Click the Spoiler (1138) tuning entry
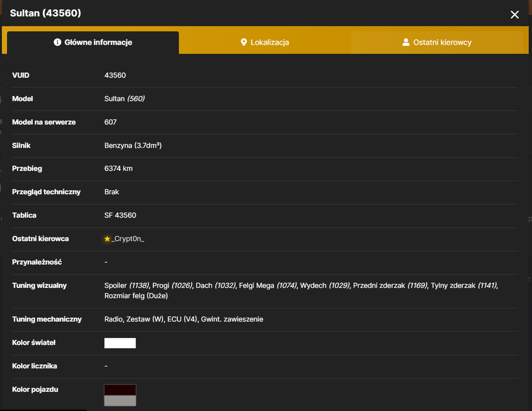The width and height of the screenshot is (532, 411). pyautogui.click(x=127, y=285)
